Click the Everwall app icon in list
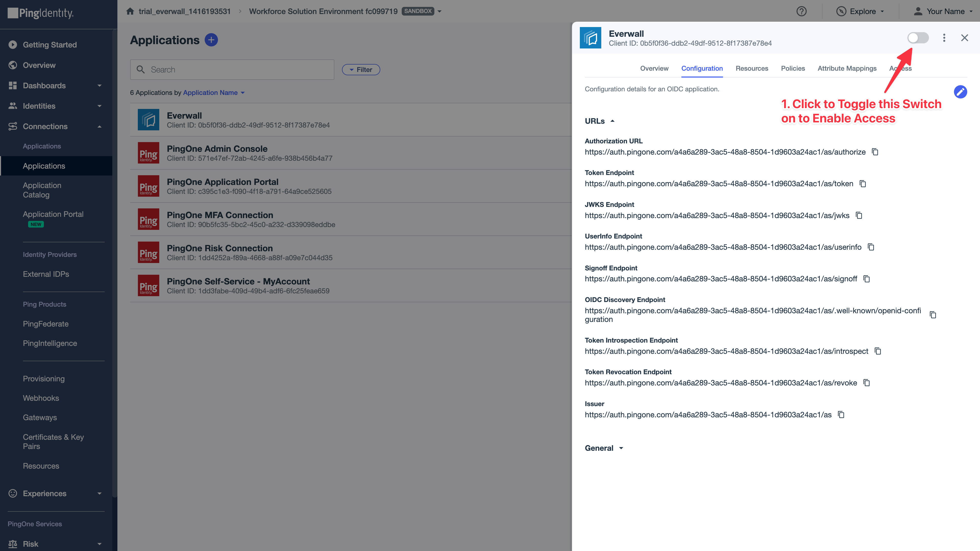Viewport: 980px width, 551px height. (148, 120)
